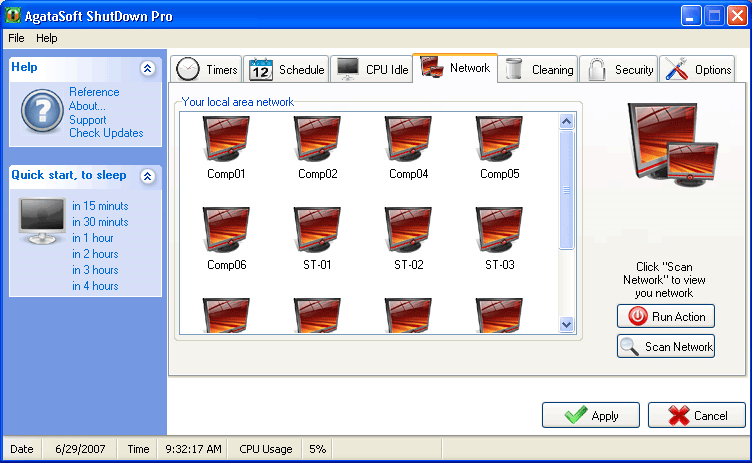
Task: Select the Comp01 computer icon
Action: [x=226, y=139]
